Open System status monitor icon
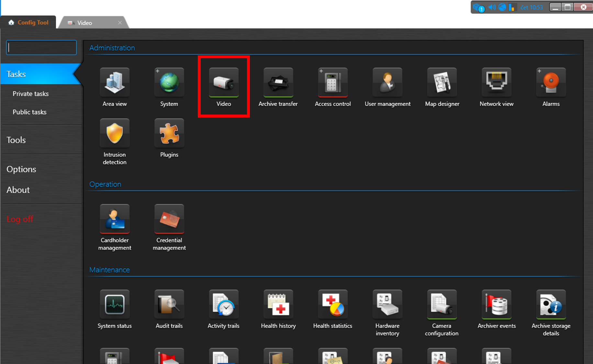This screenshot has height=364, width=593. 115,305
